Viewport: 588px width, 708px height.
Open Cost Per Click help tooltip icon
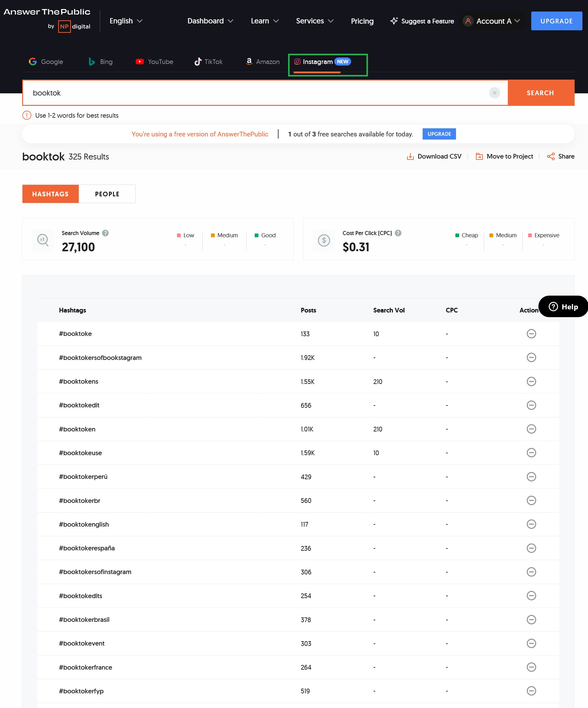(x=398, y=233)
